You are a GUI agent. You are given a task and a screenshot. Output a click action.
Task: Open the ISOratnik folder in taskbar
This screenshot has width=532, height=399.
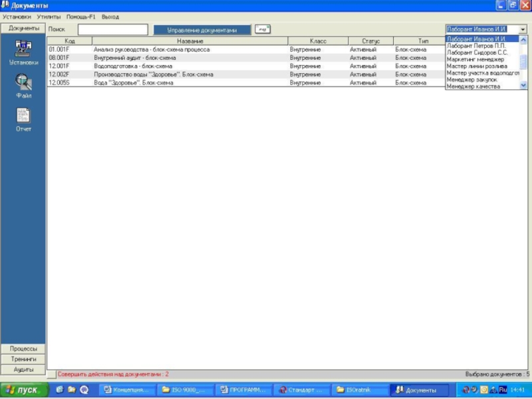click(360, 390)
